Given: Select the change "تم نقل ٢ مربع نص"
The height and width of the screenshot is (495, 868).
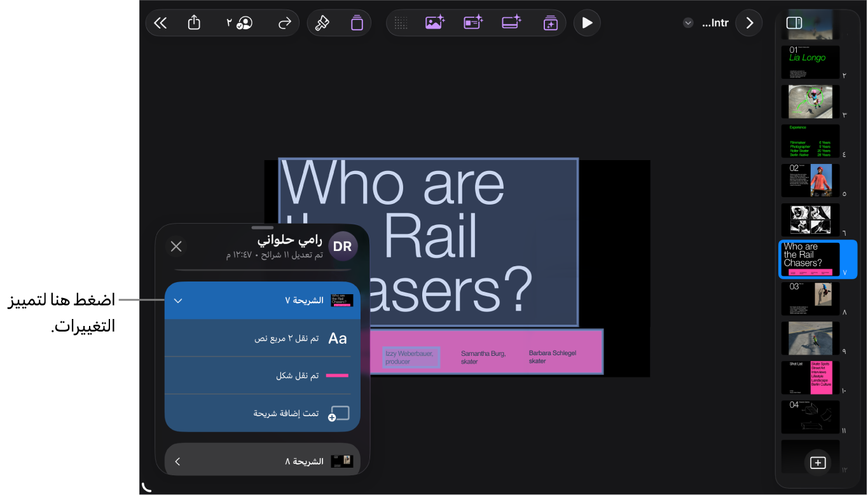Looking at the screenshot, I should click(x=263, y=338).
